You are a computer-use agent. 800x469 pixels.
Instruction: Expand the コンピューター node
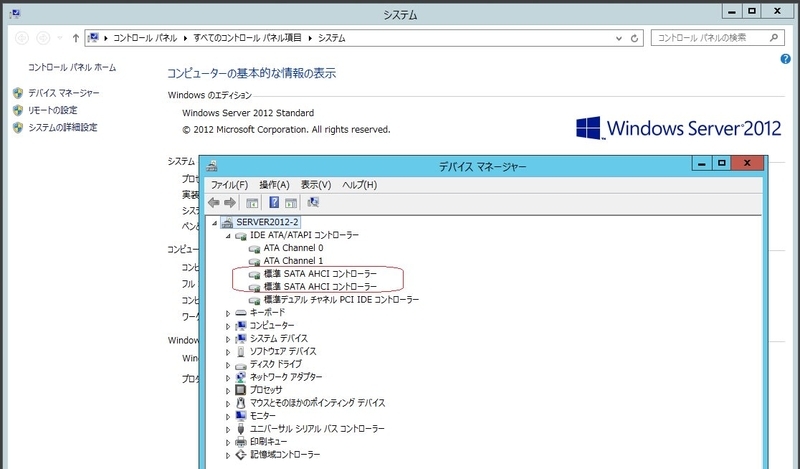click(x=228, y=326)
